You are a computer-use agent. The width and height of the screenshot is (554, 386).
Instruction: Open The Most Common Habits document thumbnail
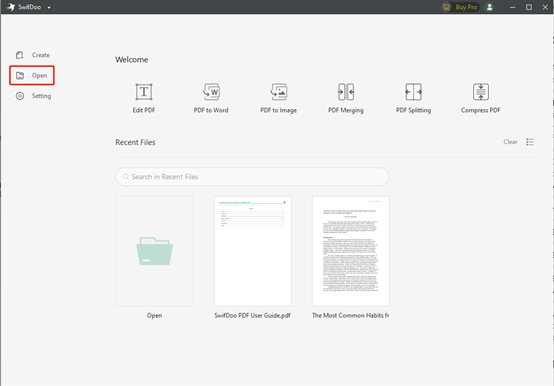[x=350, y=251]
